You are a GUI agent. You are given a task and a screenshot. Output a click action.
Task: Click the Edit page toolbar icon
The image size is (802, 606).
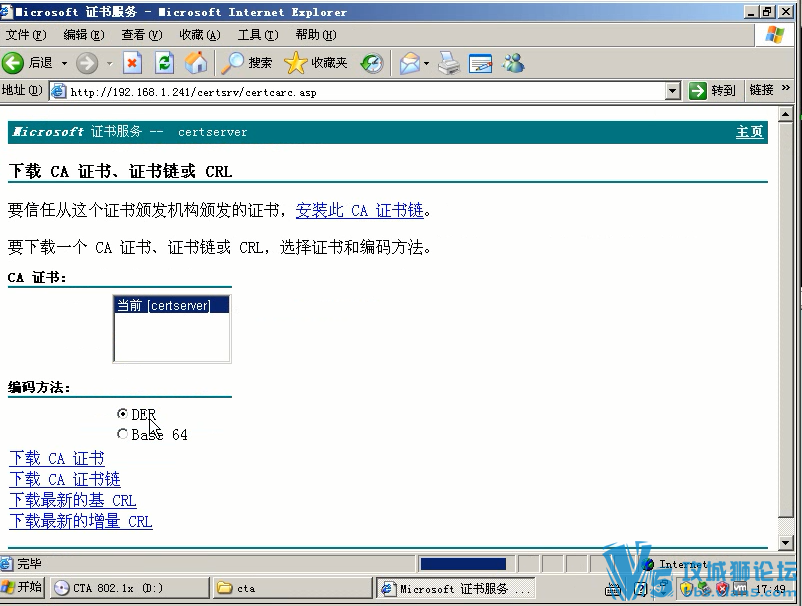(480, 63)
